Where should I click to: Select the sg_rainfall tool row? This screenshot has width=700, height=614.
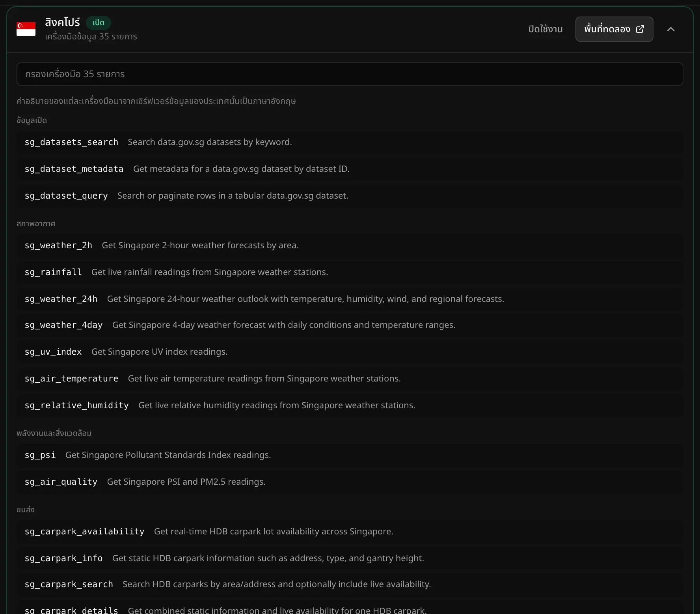click(350, 272)
